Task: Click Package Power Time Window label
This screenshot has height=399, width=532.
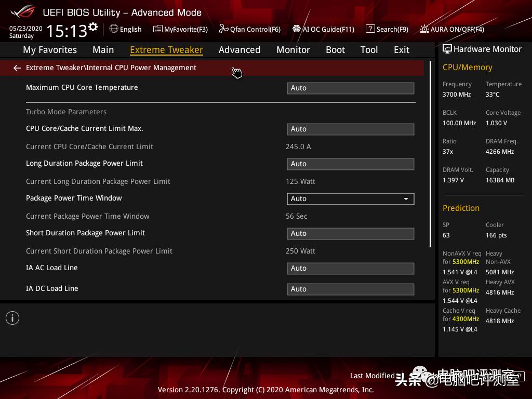Action: pyautogui.click(x=74, y=198)
